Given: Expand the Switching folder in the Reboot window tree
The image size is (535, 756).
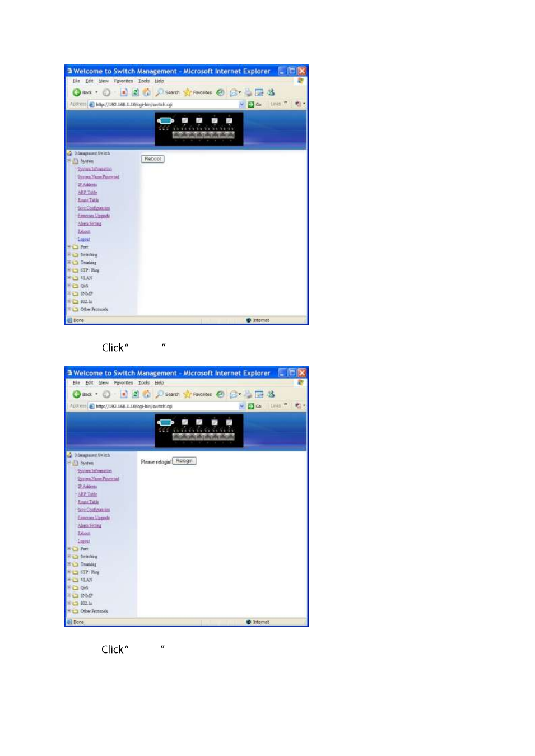Looking at the screenshot, I should (69, 255).
